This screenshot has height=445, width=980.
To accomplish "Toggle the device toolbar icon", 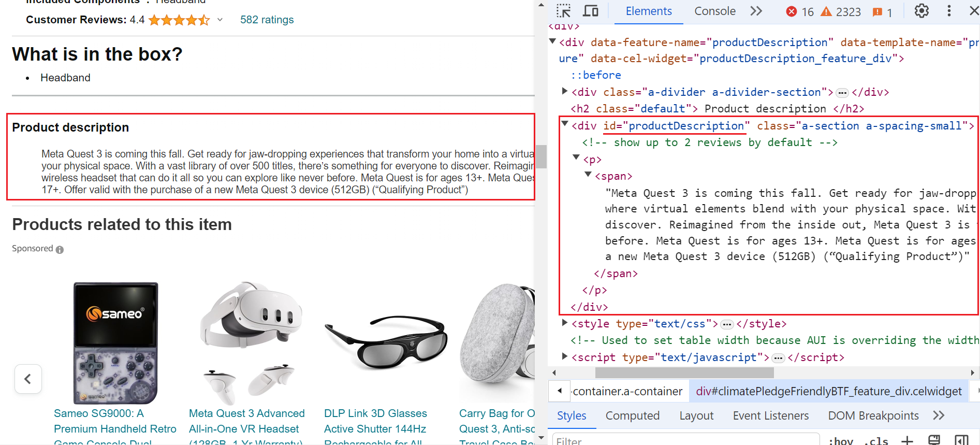I will [591, 11].
